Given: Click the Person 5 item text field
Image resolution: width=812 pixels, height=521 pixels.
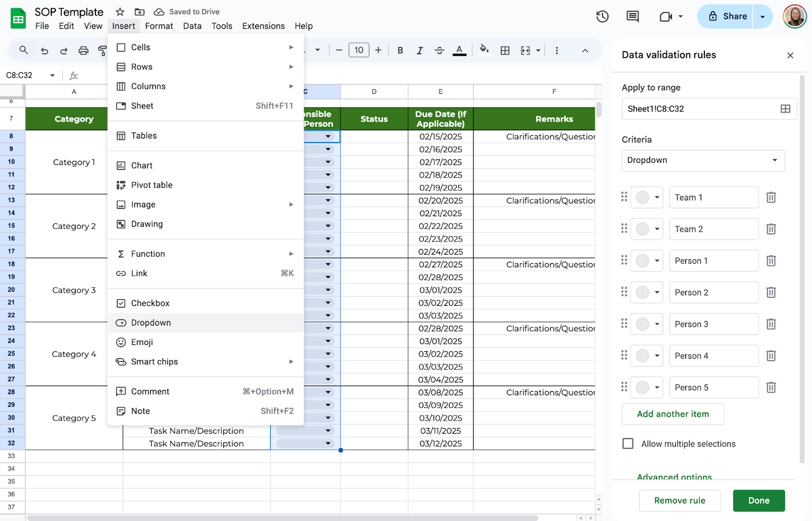Looking at the screenshot, I should 713,388.
